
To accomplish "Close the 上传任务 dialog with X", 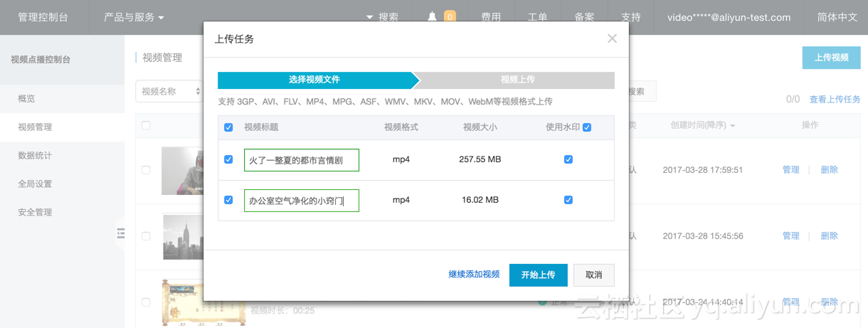I will tap(612, 38).
